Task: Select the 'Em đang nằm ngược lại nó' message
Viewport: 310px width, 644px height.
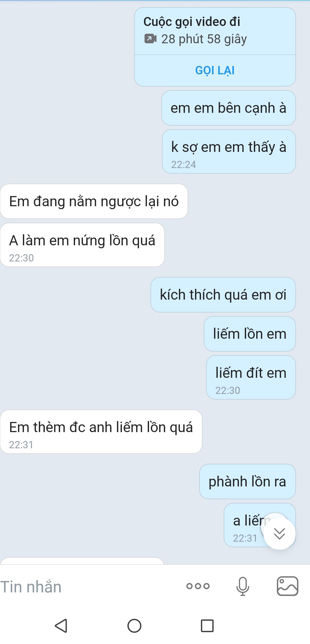Action: tap(94, 201)
